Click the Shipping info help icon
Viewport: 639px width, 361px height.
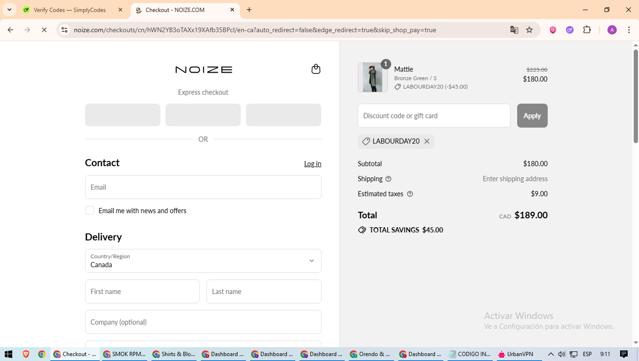(388, 179)
